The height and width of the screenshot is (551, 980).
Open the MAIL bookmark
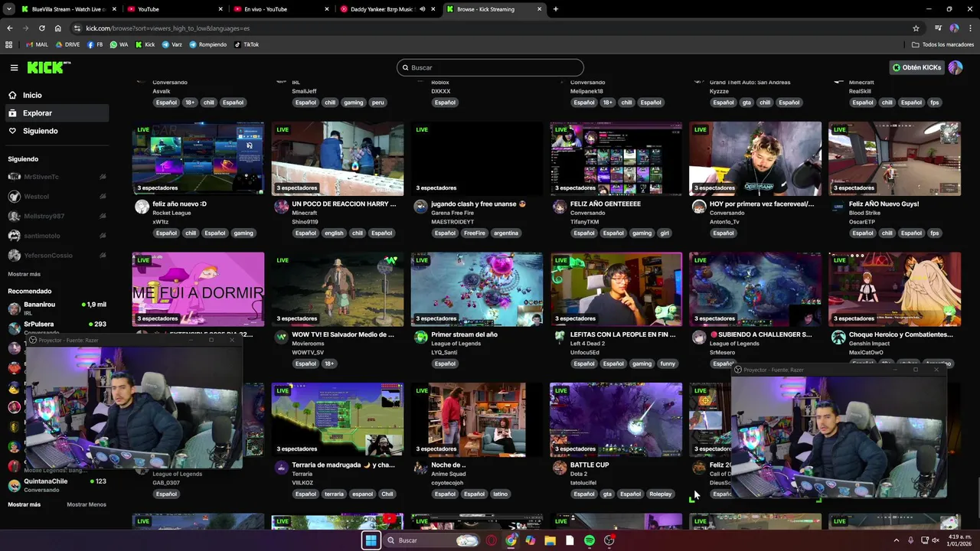[x=36, y=44]
